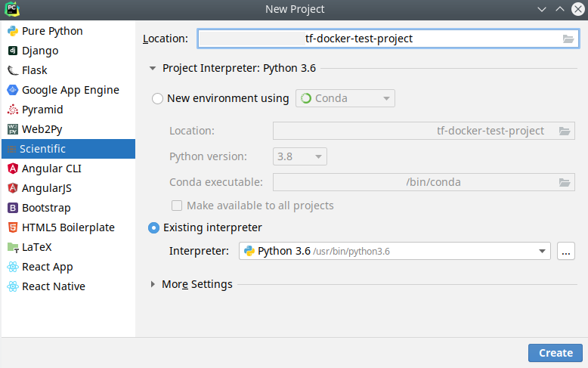Check Make available to all projects
Image resolution: width=588 pixels, height=368 pixels.
click(177, 206)
